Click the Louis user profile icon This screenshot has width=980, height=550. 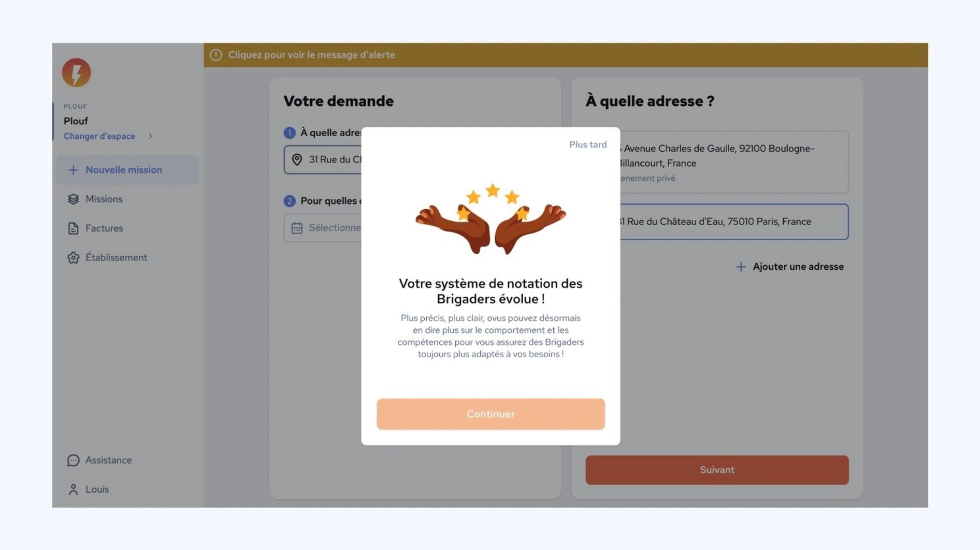[x=73, y=489]
